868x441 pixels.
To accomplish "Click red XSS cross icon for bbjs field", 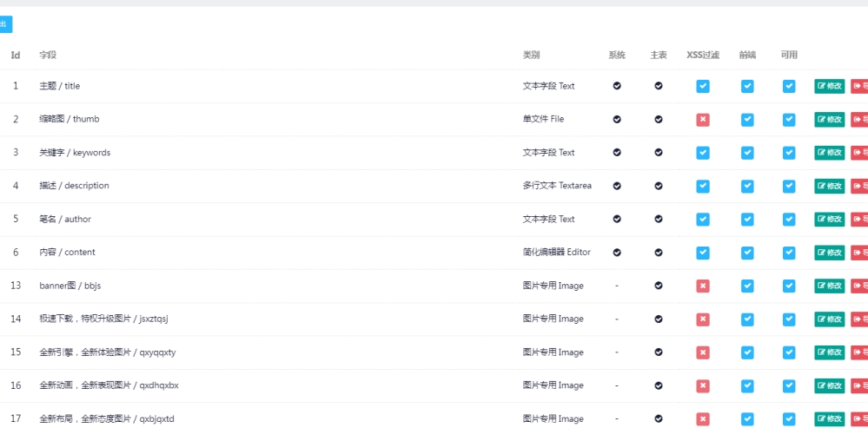I will coord(703,286).
